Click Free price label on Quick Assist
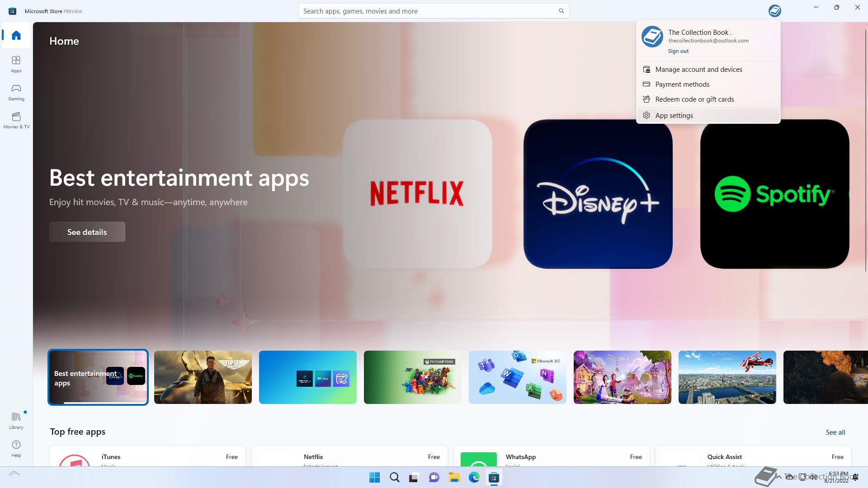Viewport: 868px width, 488px height. coord(837,457)
